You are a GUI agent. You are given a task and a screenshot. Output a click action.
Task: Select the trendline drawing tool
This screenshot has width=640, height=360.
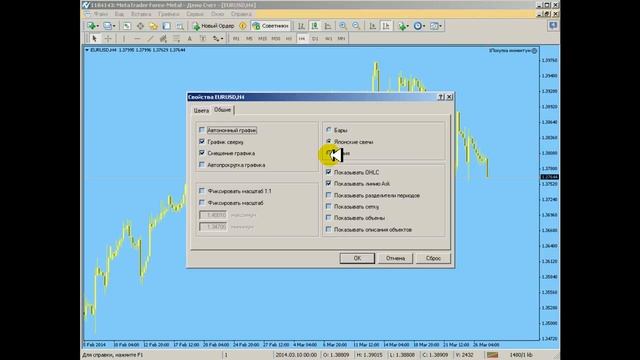point(150,39)
